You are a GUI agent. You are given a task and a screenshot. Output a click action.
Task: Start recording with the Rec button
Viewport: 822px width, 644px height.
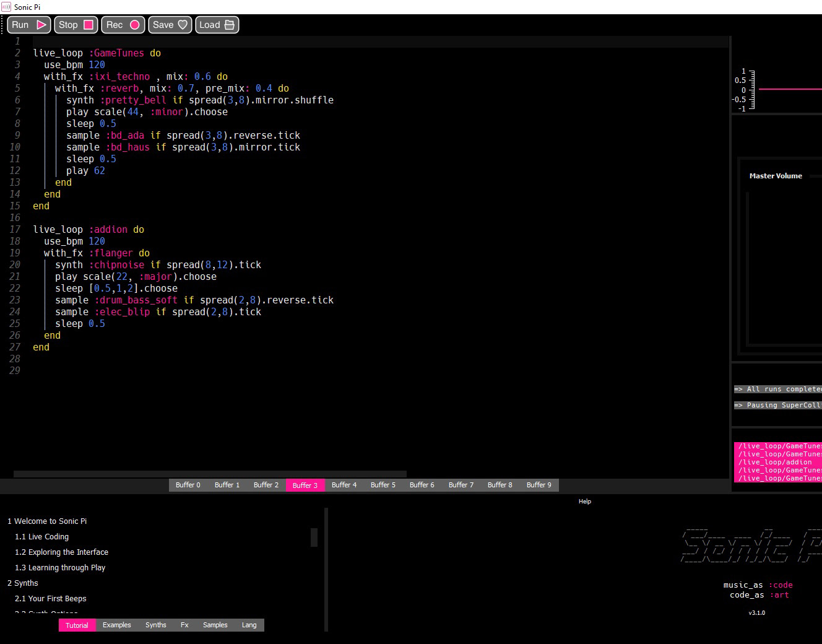pyautogui.click(x=123, y=25)
